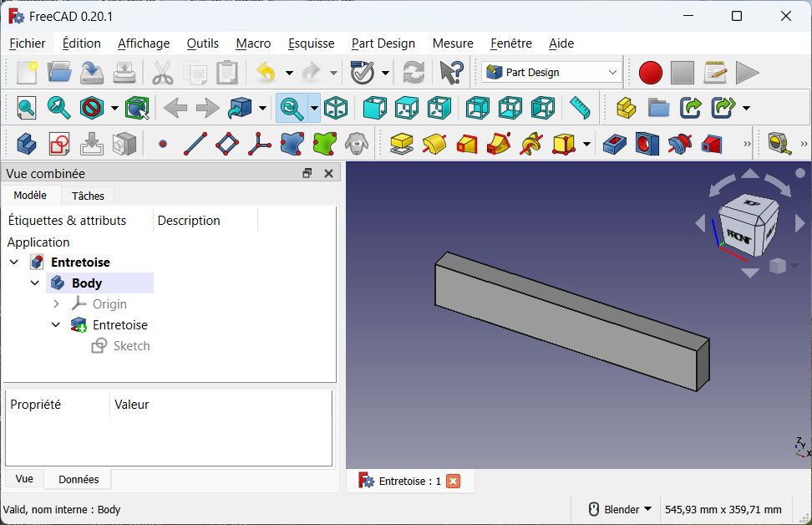Switch to the Données property tab
Screen dimensions: 812x525
[x=79, y=479]
